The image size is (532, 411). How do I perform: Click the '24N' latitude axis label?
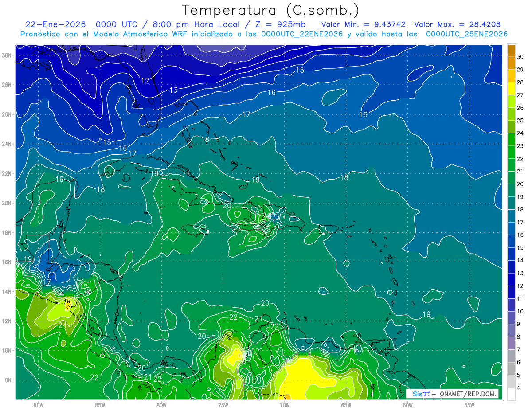tap(8, 144)
